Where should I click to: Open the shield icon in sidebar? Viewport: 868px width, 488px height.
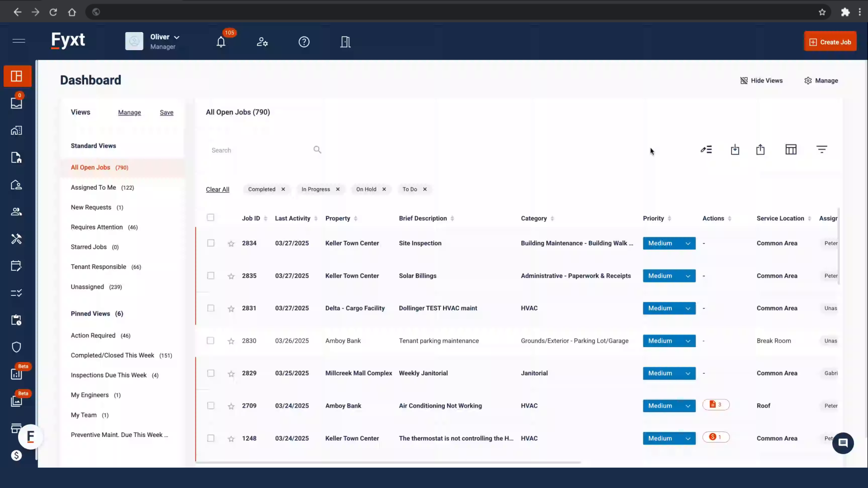(17, 347)
